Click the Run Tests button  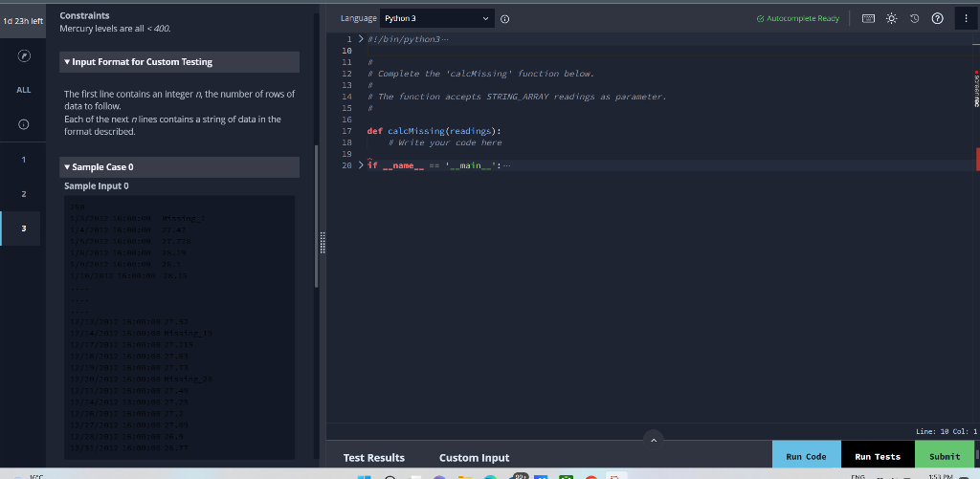click(x=878, y=456)
